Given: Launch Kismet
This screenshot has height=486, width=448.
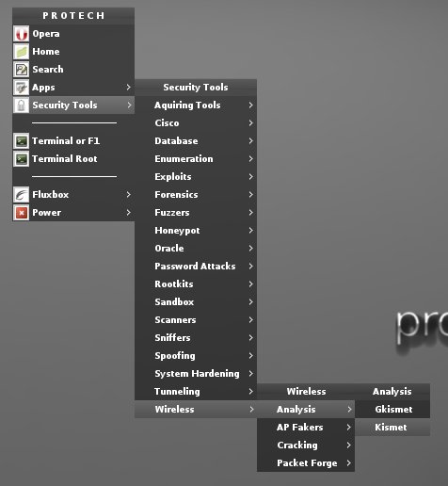Looking at the screenshot, I should point(392,428).
